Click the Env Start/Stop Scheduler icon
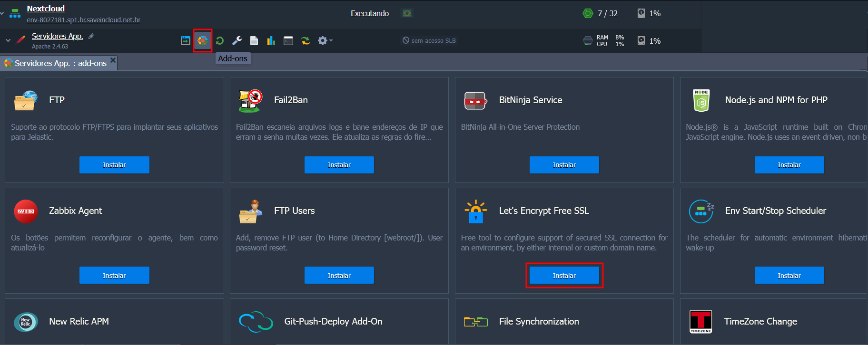868x345 pixels. click(701, 211)
